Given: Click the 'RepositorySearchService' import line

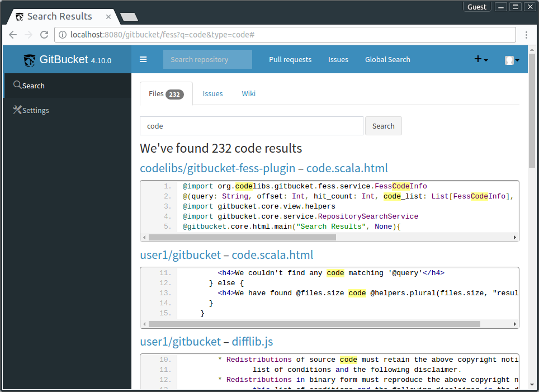Looking at the screenshot, I should (300, 216).
